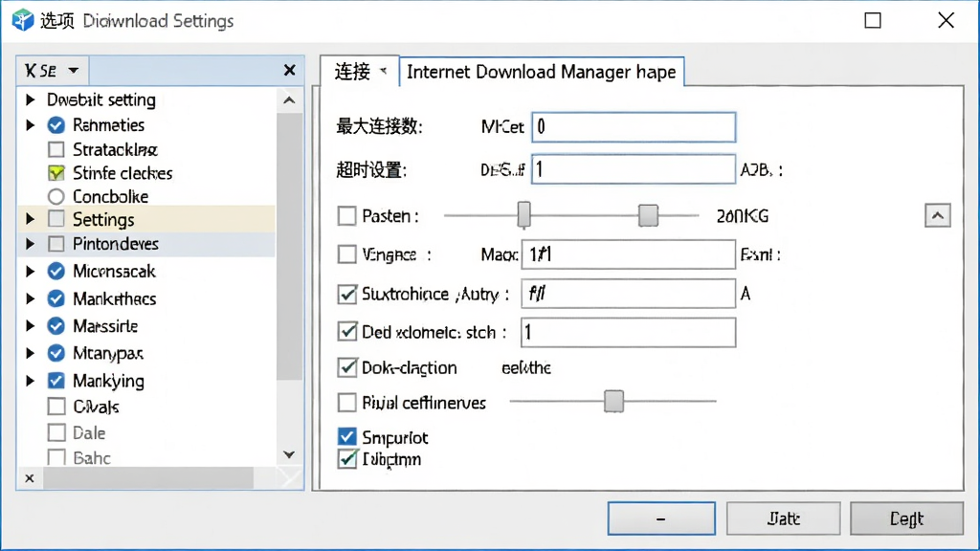
Task: Click the tree vertical scrollbar thumb
Action: [289, 246]
